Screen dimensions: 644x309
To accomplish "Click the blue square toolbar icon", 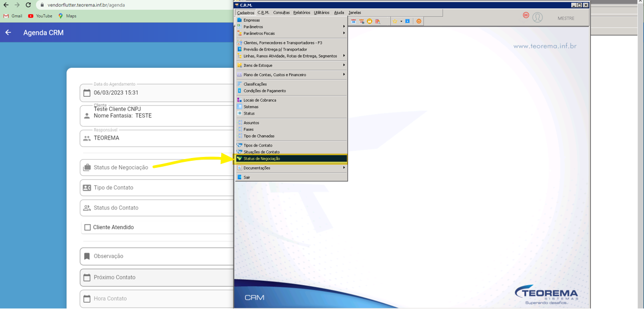I will [x=408, y=21].
